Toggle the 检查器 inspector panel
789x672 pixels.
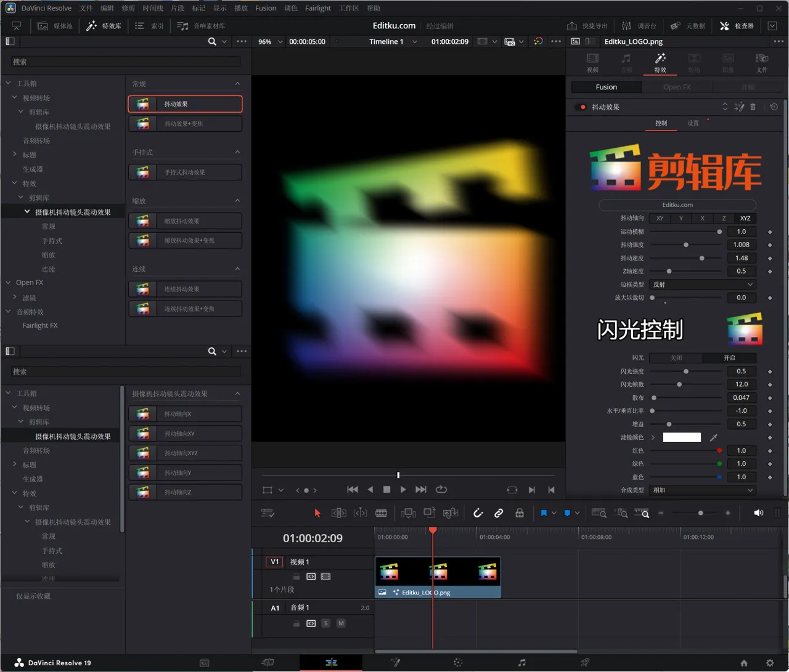click(x=737, y=26)
